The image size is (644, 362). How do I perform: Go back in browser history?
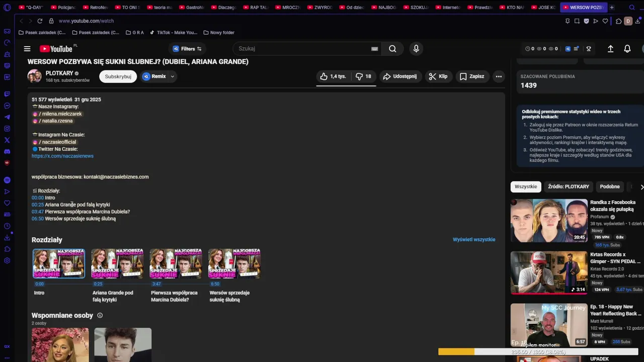click(x=21, y=21)
